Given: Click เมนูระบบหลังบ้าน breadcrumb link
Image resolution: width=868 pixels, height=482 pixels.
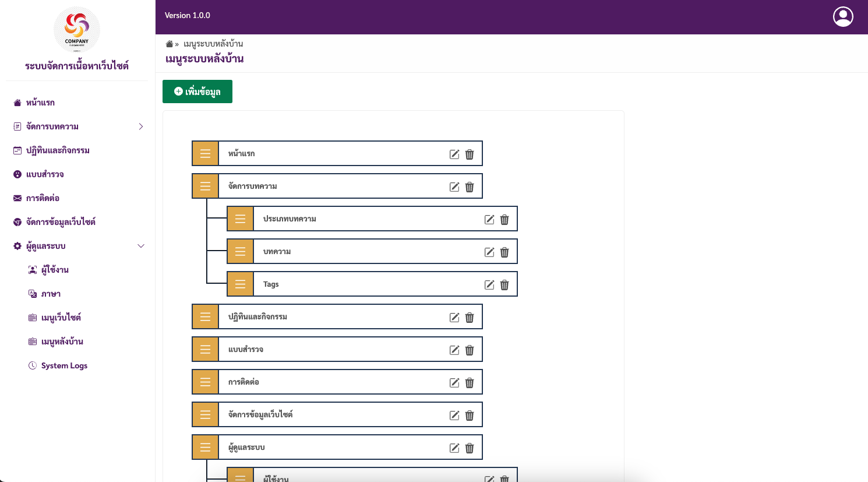Looking at the screenshot, I should (x=213, y=44).
